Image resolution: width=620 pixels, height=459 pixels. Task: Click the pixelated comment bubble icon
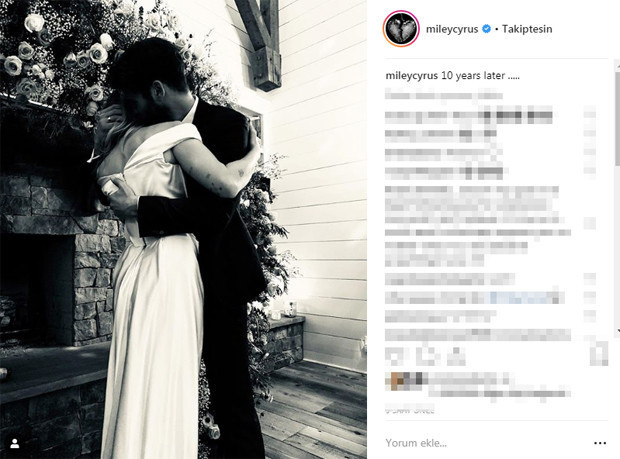point(425,355)
